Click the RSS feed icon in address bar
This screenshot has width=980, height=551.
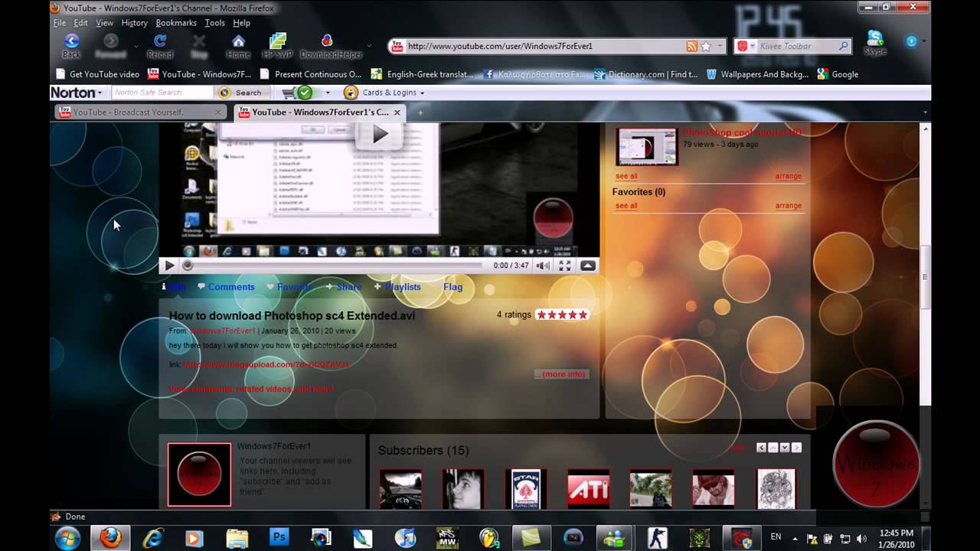[691, 46]
